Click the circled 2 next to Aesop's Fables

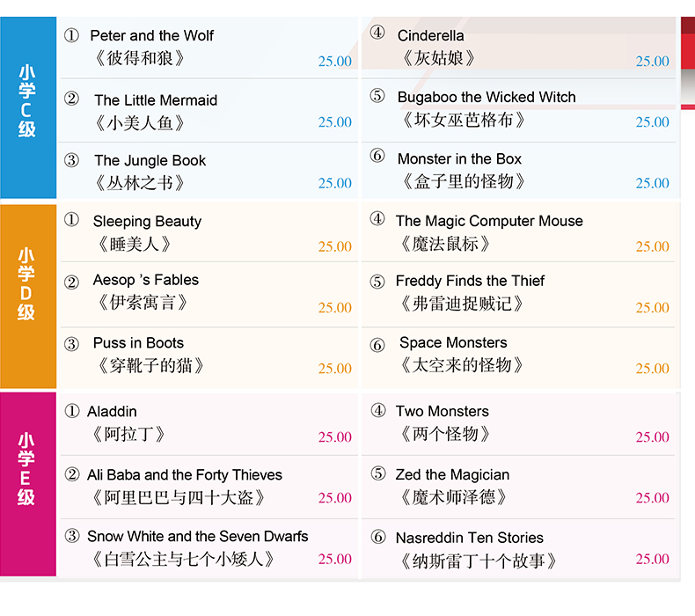71,282
